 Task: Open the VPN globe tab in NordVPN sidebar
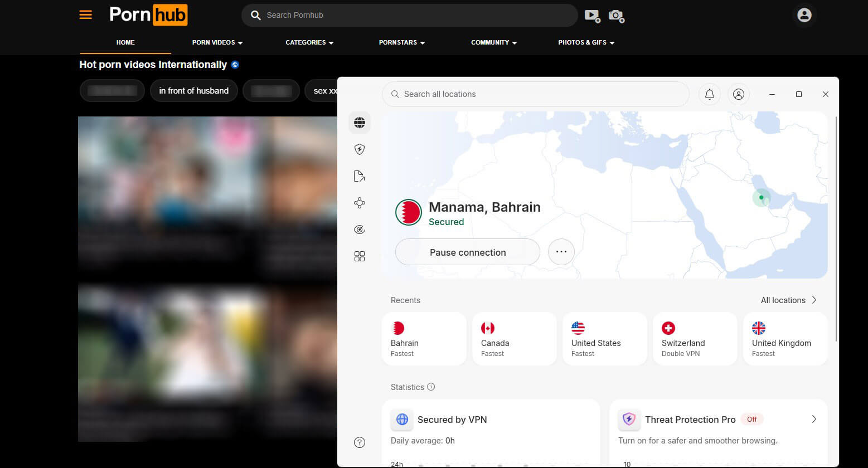pos(360,123)
